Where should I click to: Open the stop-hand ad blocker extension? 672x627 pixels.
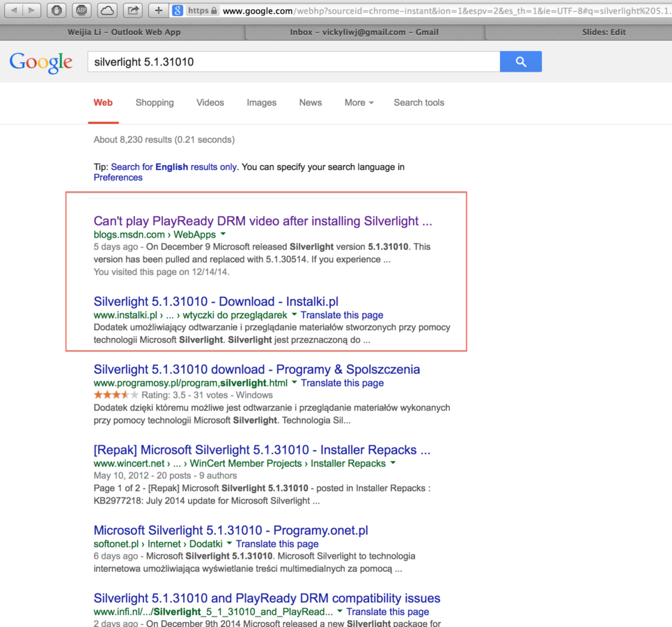(56, 10)
